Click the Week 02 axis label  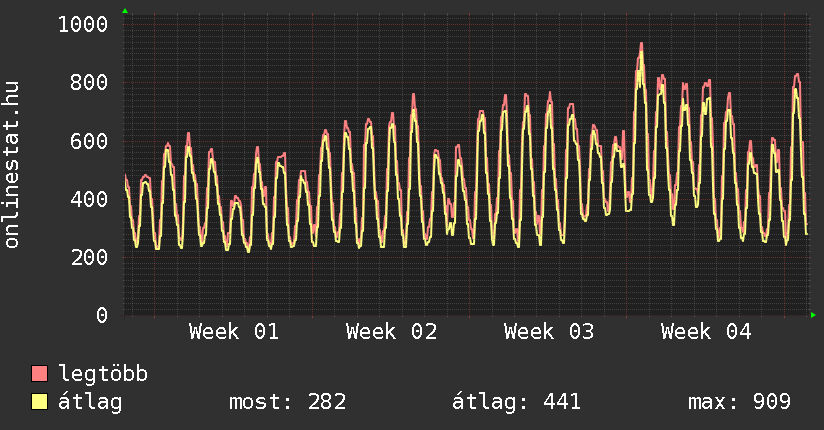click(x=391, y=332)
